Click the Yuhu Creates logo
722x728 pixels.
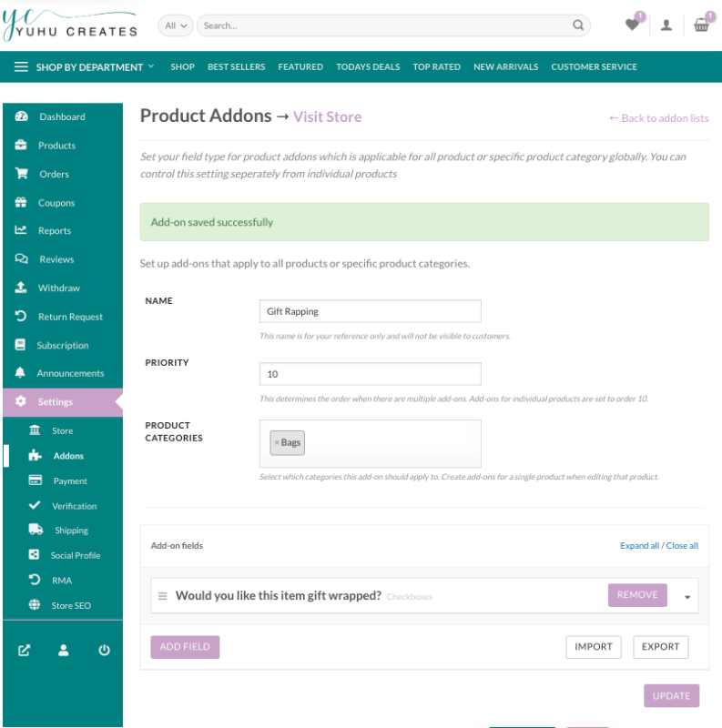(x=70, y=25)
